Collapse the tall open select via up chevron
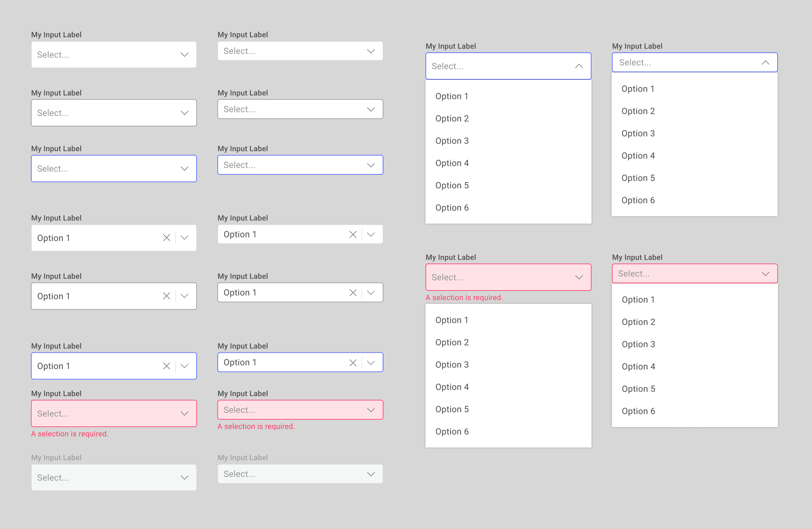This screenshot has width=812, height=529. 579,66
